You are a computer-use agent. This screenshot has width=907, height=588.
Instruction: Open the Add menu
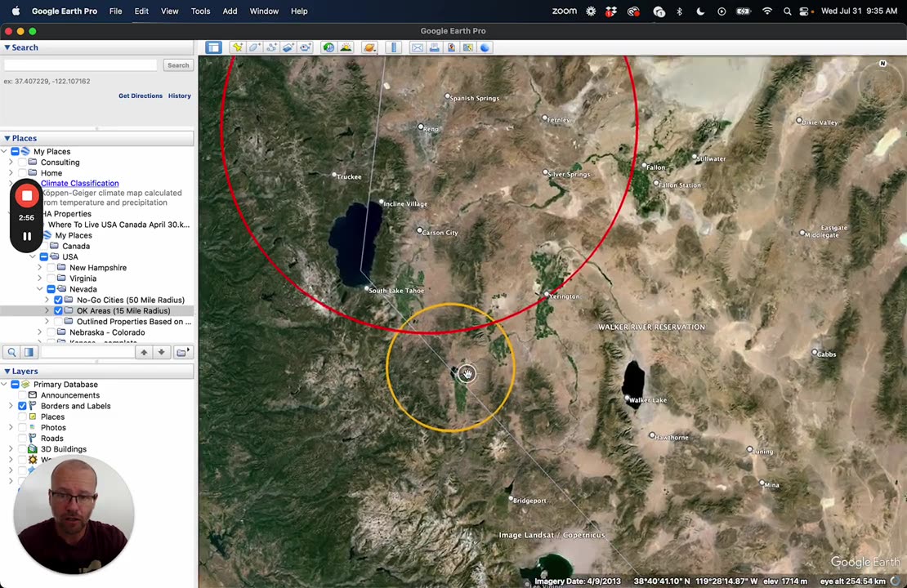(230, 11)
